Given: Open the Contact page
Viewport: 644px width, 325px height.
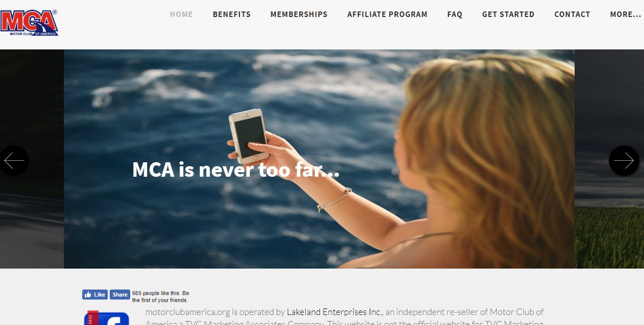Looking at the screenshot, I should click(x=572, y=14).
